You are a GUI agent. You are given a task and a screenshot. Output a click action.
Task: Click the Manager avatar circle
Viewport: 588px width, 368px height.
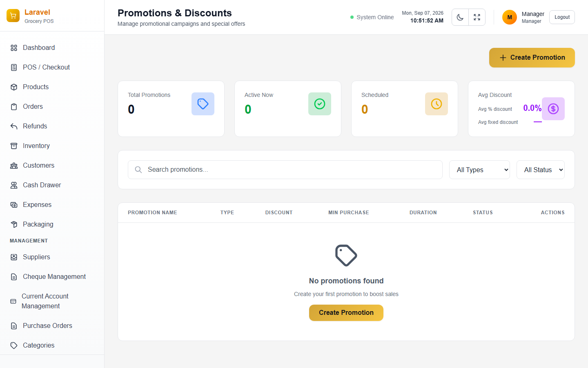(510, 17)
